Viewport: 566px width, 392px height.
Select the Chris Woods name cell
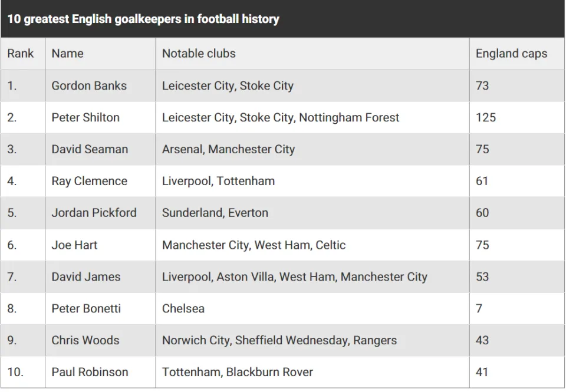coord(100,340)
